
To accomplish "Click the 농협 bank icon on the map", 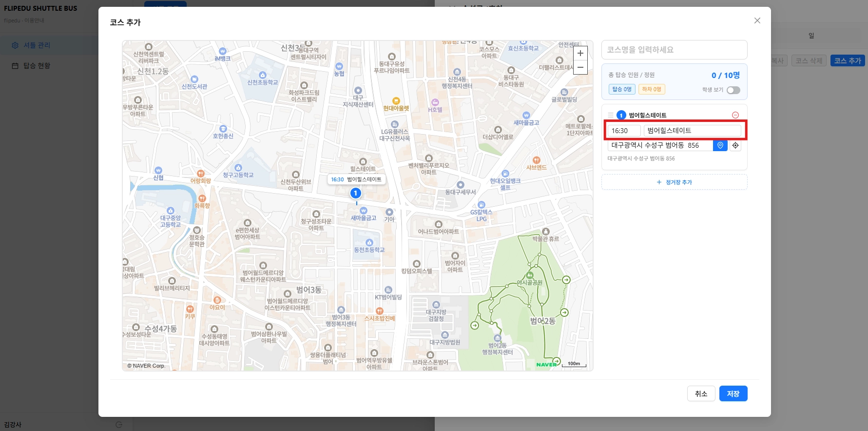I will [x=339, y=66].
